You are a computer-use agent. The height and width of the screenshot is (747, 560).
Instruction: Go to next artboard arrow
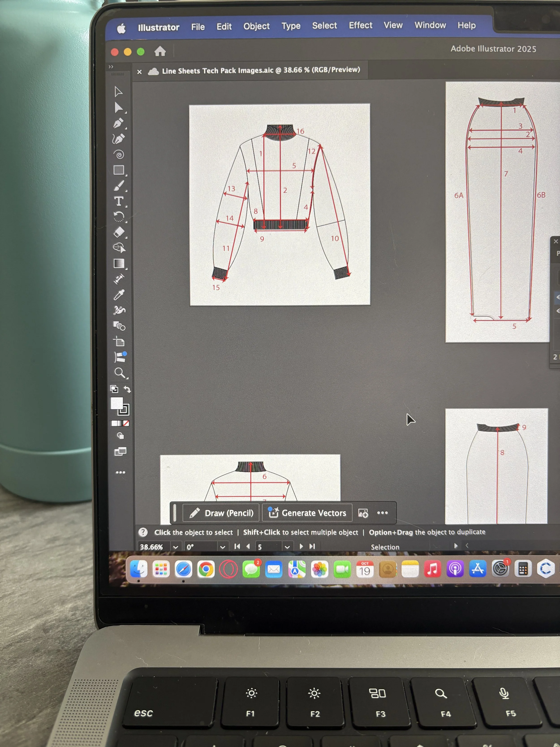tap(301, 546)
